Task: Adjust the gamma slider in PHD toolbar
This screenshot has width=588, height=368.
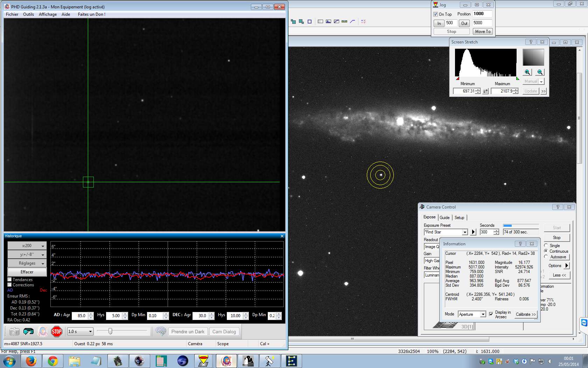Action: tap(111, 332)
